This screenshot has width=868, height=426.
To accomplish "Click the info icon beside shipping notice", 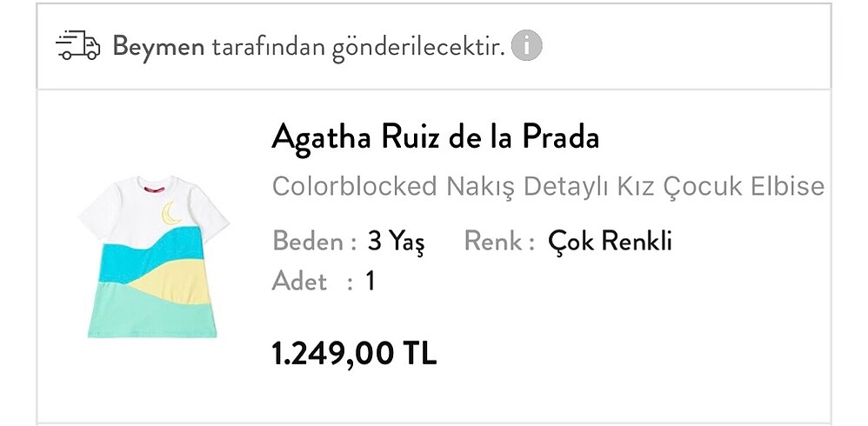I will click(x=526, y=45).
